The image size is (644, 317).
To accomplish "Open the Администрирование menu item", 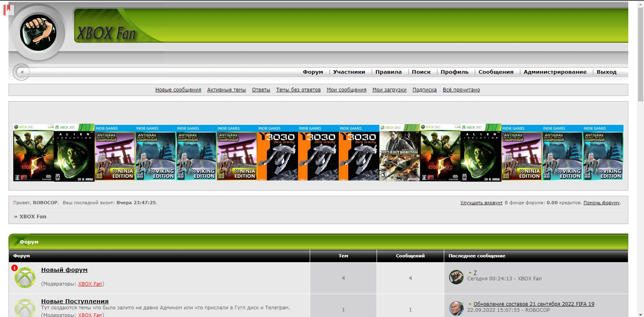I will point(555,72).
